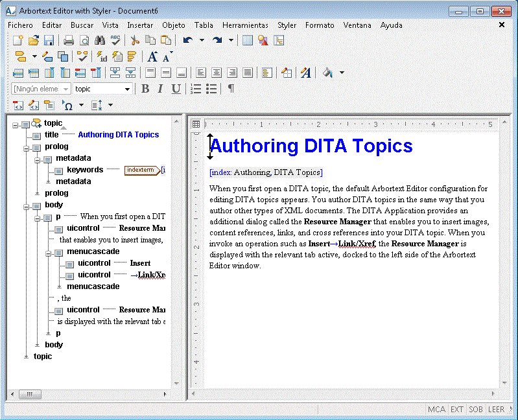Open the Undo history dropdown arrow
Screen dimensions: 518x420
click(202, 40)
